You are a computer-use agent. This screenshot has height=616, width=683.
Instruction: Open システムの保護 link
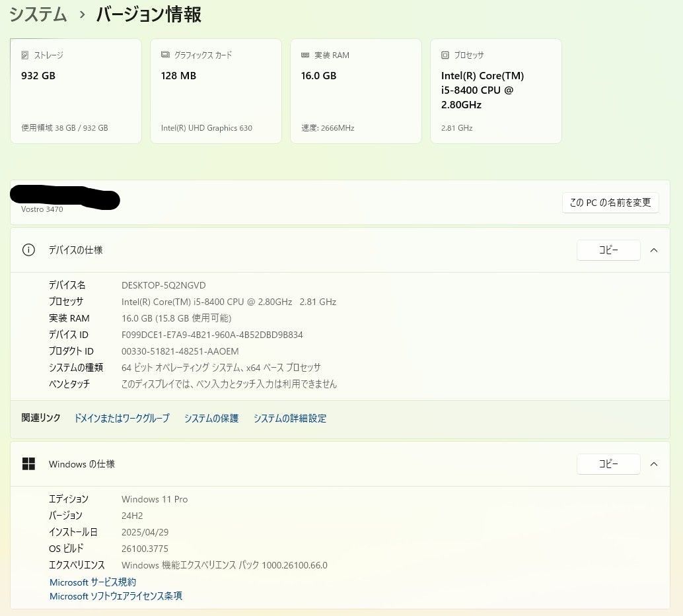pyautogui.click(x=211, y=419)
